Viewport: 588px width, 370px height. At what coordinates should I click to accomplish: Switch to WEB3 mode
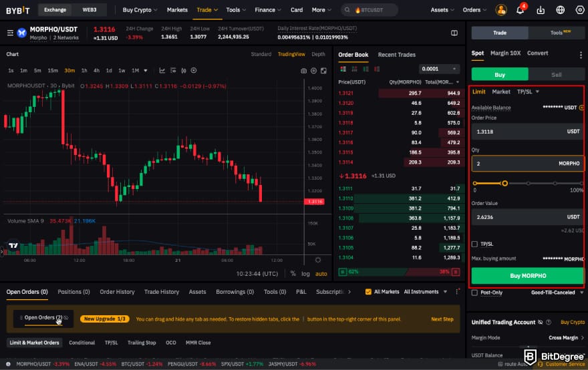pyautogui.click(x=90, y=10)
